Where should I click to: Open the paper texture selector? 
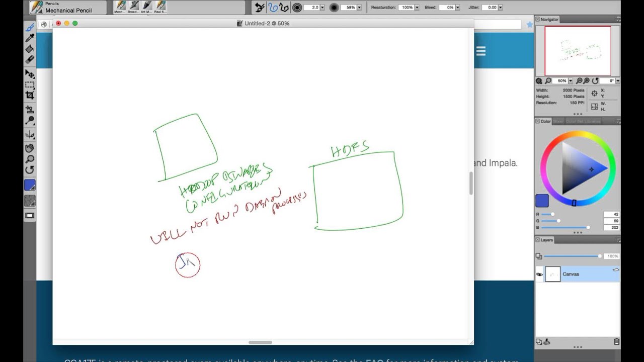pos(30,201)
